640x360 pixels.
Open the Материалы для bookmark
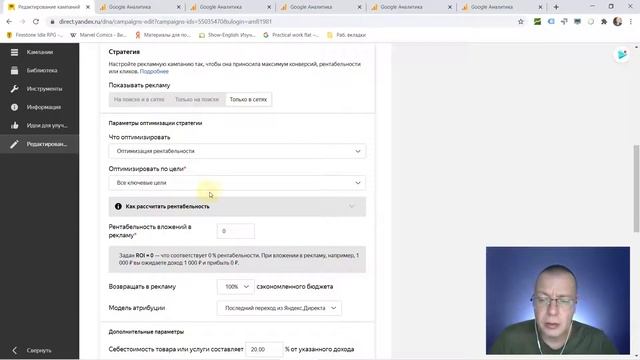click(163, 35)
